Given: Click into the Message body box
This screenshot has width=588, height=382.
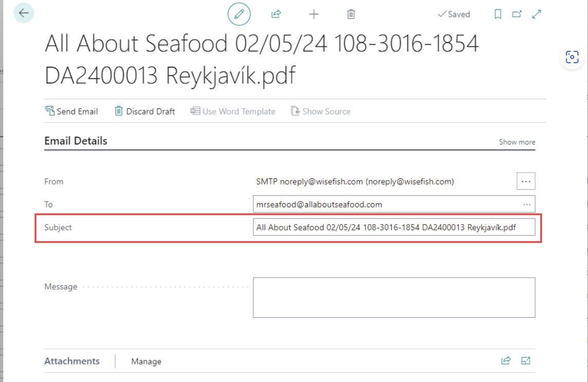Looking at the screenshot, I should point(394,298).
